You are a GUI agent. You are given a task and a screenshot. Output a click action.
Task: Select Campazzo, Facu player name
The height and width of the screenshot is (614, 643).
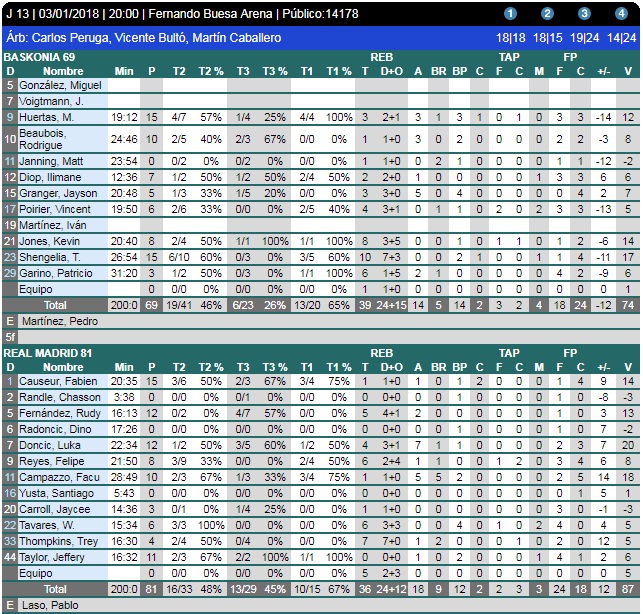click(x=56, y=477)
